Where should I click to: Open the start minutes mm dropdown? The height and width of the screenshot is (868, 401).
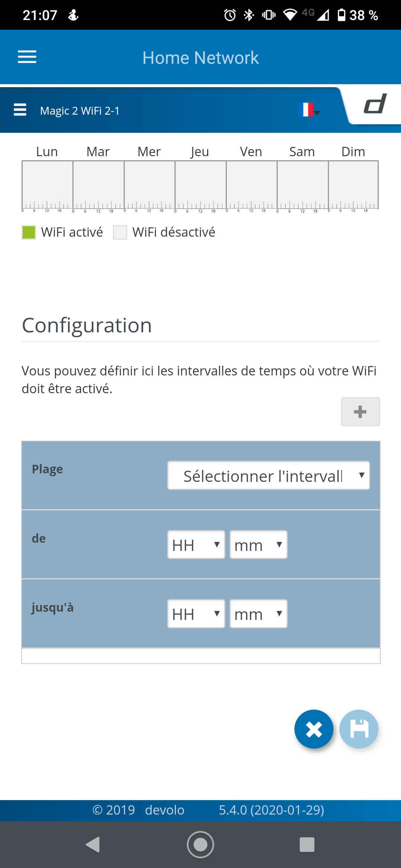point(258,545)
